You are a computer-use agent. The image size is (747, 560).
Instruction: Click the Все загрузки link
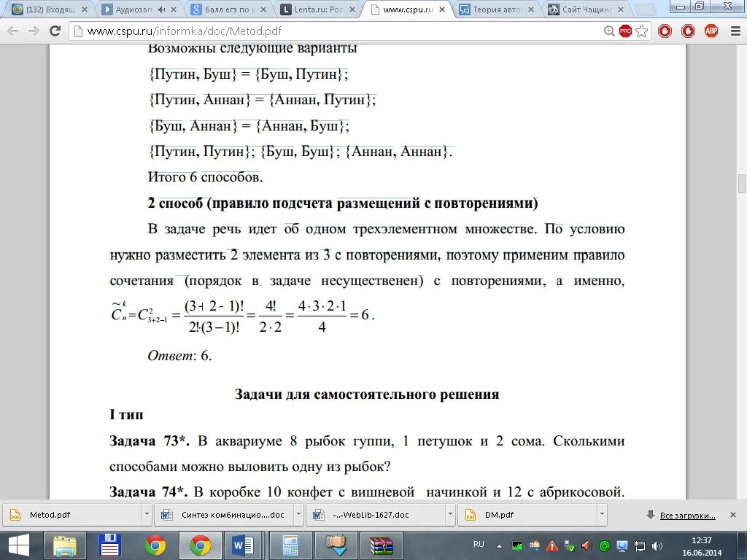pyautogui.click(x=687, y=516)
